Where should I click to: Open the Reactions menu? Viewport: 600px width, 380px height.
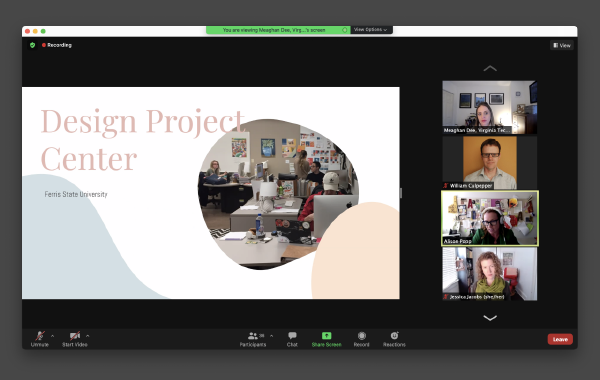point(394,339)
